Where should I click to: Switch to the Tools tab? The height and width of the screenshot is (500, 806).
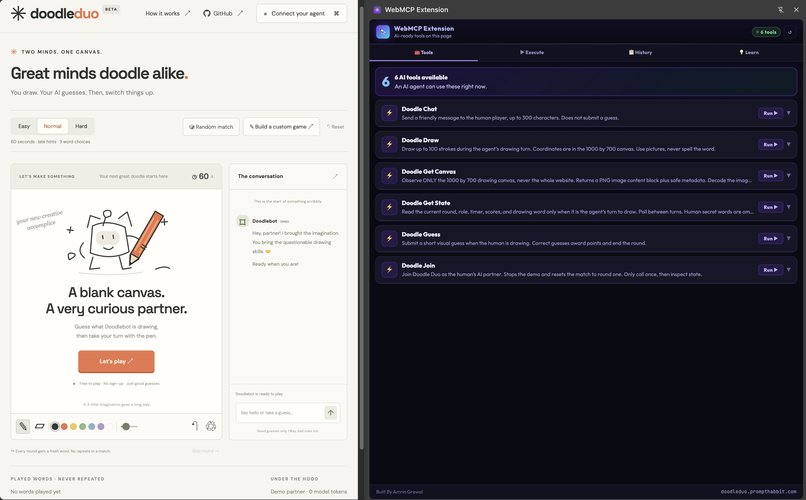tap(424, 52)
